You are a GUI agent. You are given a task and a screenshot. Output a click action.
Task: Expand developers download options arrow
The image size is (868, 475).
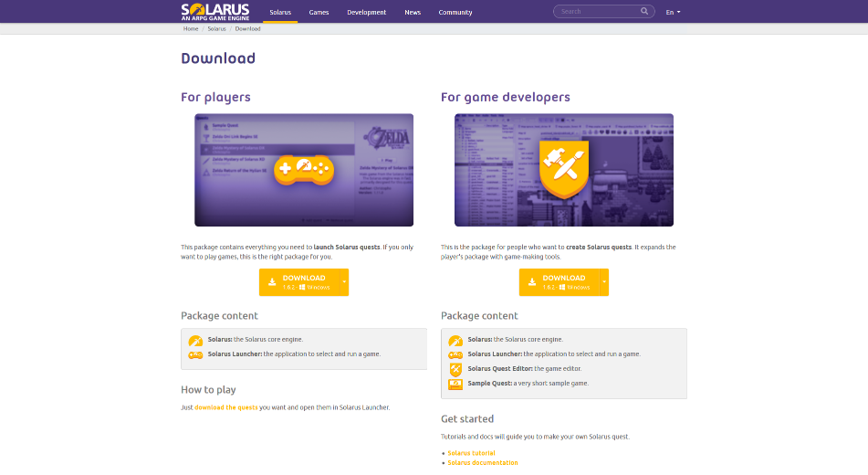click(604, 282)
